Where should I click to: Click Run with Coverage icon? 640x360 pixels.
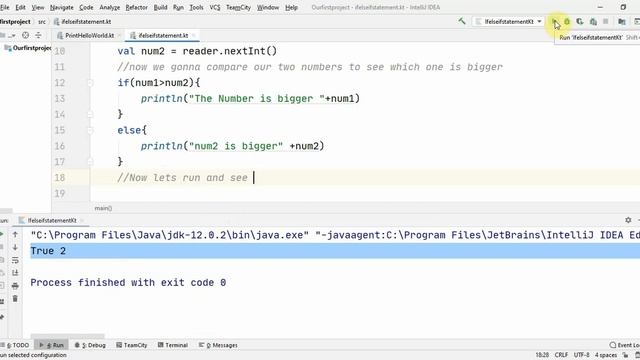(580, 22)
